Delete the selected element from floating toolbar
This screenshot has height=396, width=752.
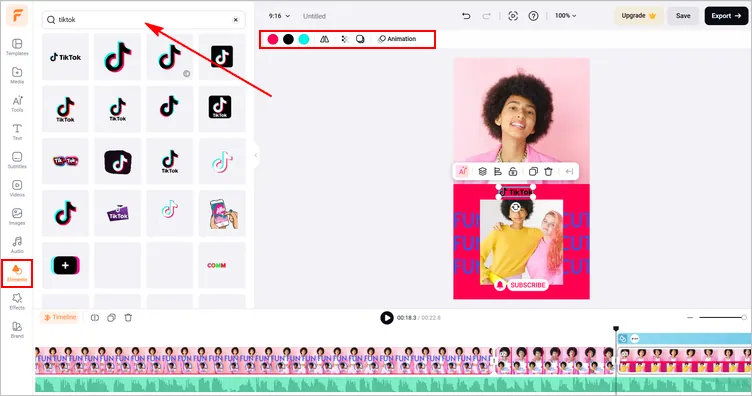pyautogui.click(x=549, y=171)
